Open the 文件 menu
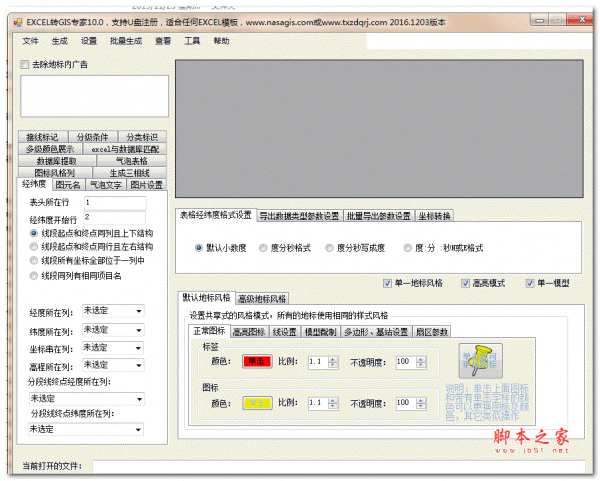Viewport: 600px width, 481px height. [31, 41]
